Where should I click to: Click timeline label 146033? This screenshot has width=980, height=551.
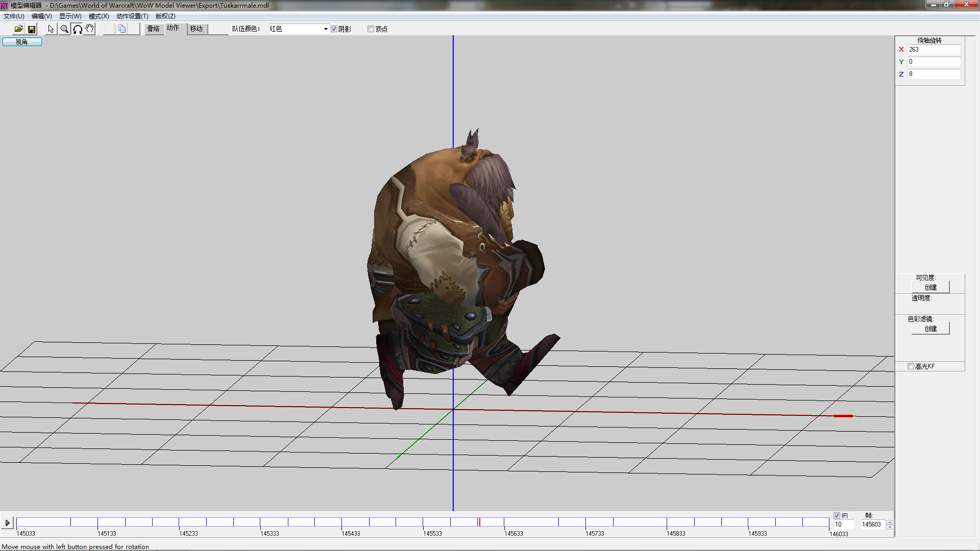pyautogui.click(x=839, y=534)
